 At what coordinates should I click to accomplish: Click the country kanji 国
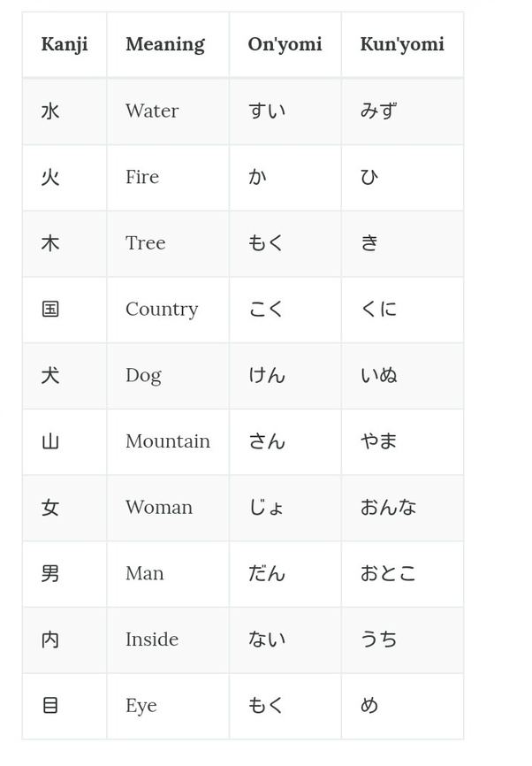[x=50, y=310]
